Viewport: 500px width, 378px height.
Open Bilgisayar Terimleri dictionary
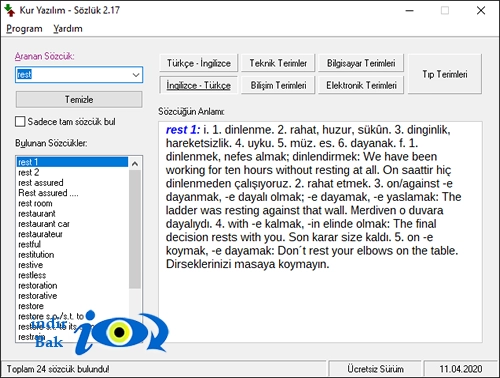[x=361, y=63]
